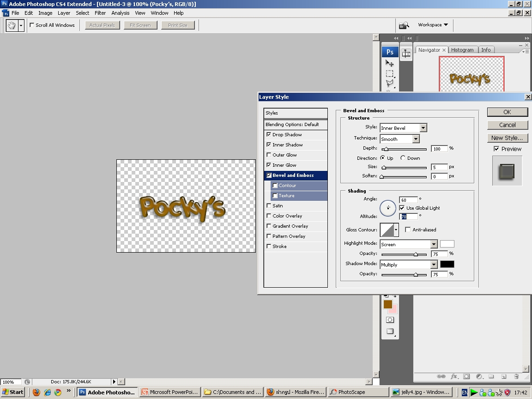Click the Actual Pixels button
Screen dimensions: 532x399
coord(102,25)
